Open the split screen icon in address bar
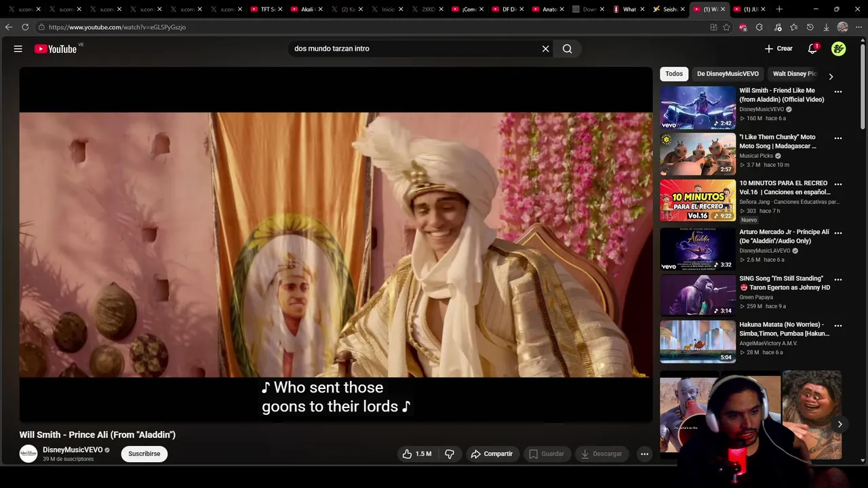Screen dimensions: 868x488 point(713,27)
